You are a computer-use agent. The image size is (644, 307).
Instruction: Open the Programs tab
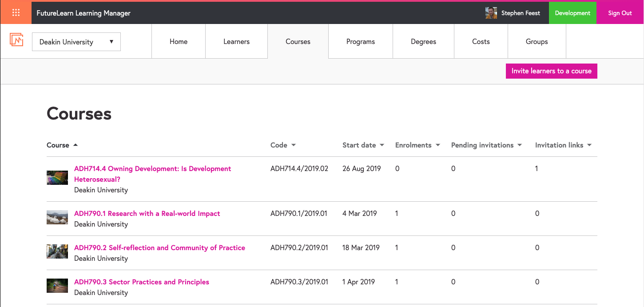point(360,42)
